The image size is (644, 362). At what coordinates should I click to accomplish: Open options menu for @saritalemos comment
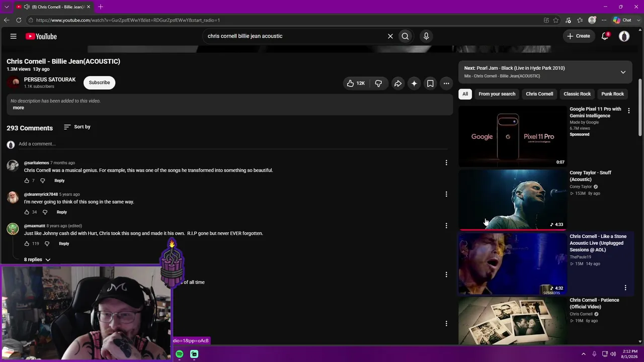pyautogui.click(x=446, y=162)
